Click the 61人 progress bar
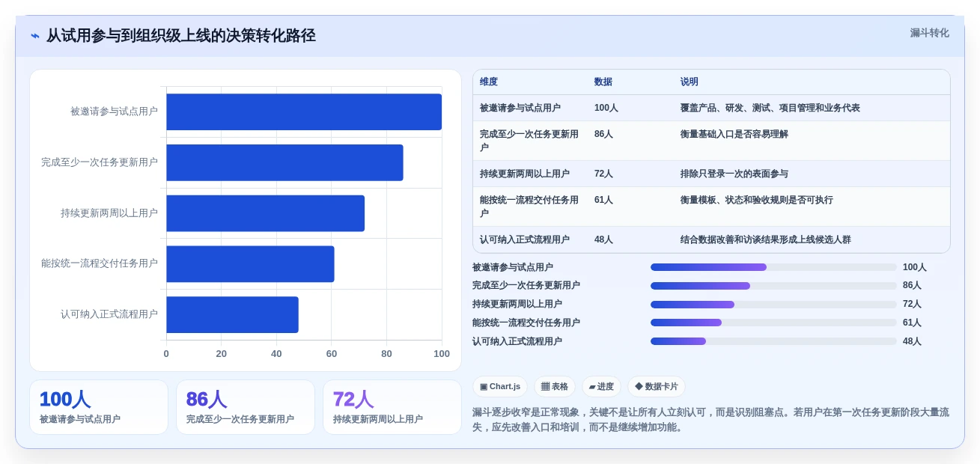This screenshot has height=464, width=980. pyautogui.click(x=773, y=323)
